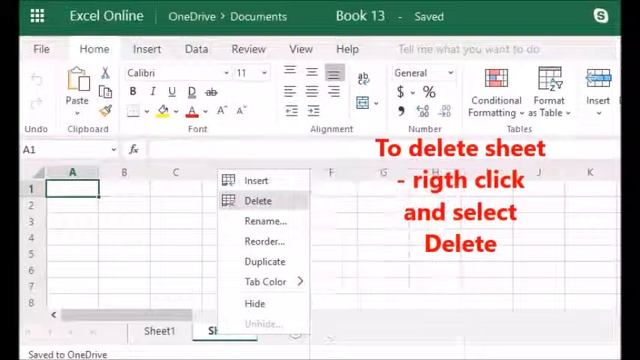Expand borders dropdown arrow
The width and height of the screenshot is (640, 360).
147,111
